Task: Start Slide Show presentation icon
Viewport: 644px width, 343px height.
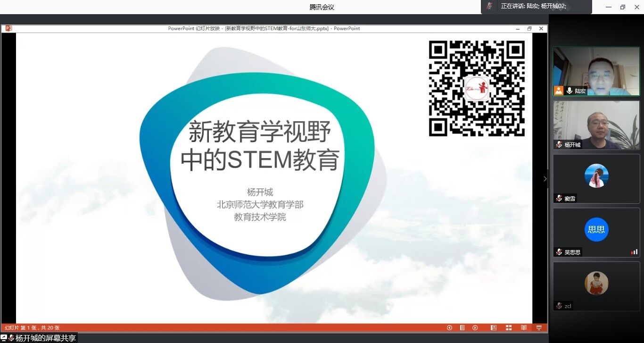Action: tap(538, 328)
